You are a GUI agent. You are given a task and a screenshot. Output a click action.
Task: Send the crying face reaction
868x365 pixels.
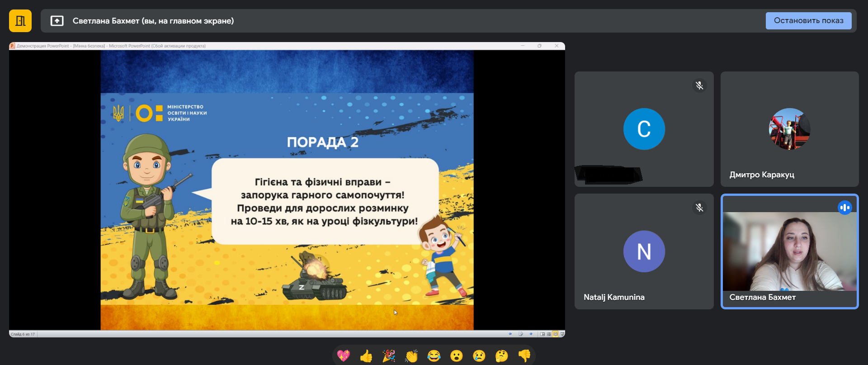point(479,356)
